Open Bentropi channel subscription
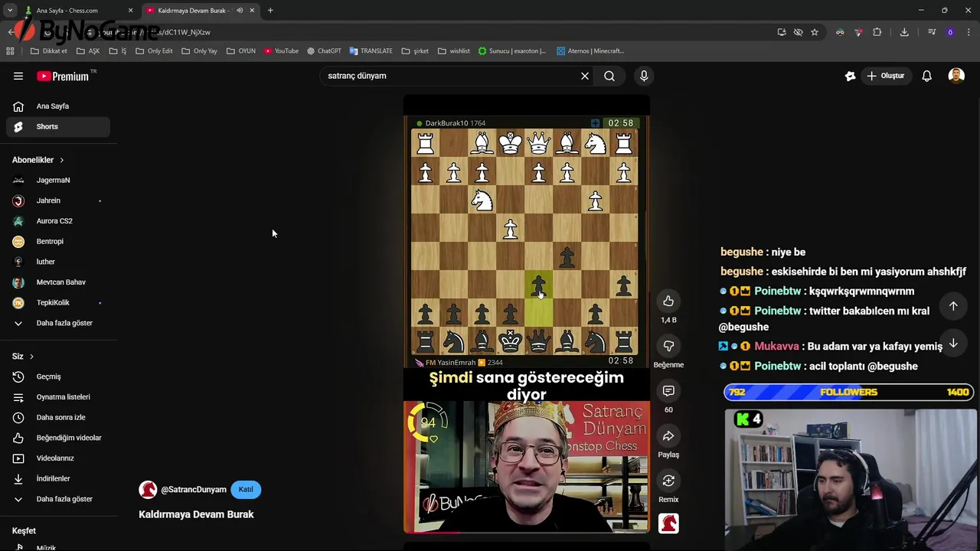The height and width of the screenshot is (551, 980). (58, 241)
